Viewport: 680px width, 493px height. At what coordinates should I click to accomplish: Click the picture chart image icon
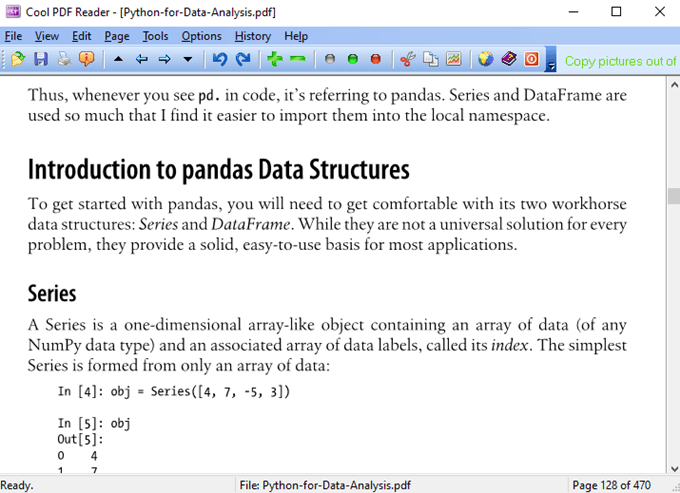454,59
